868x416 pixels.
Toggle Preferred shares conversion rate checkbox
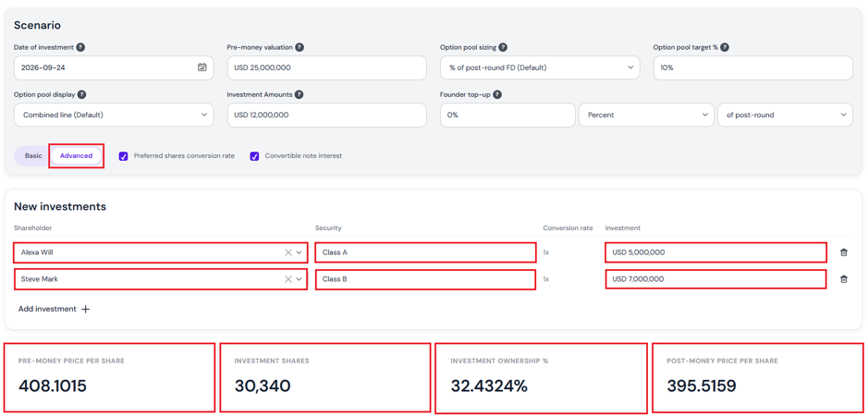tap(124, 156)
